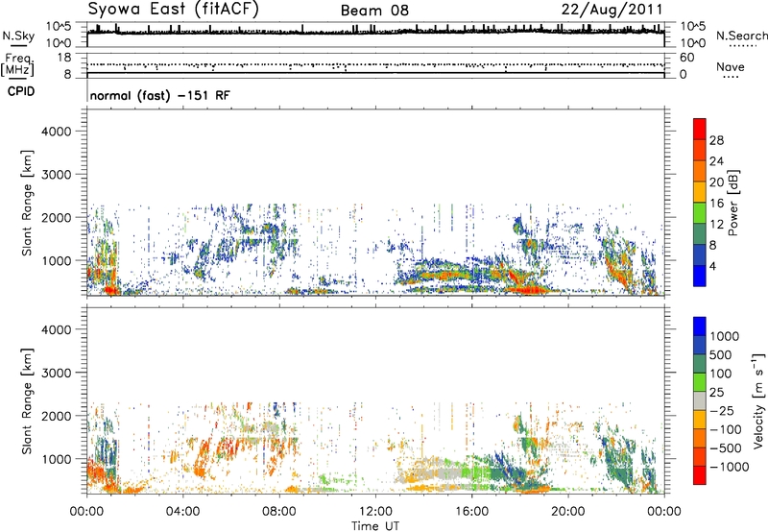Click the "1000" tick on Velocity colorbar

point(725,336)
